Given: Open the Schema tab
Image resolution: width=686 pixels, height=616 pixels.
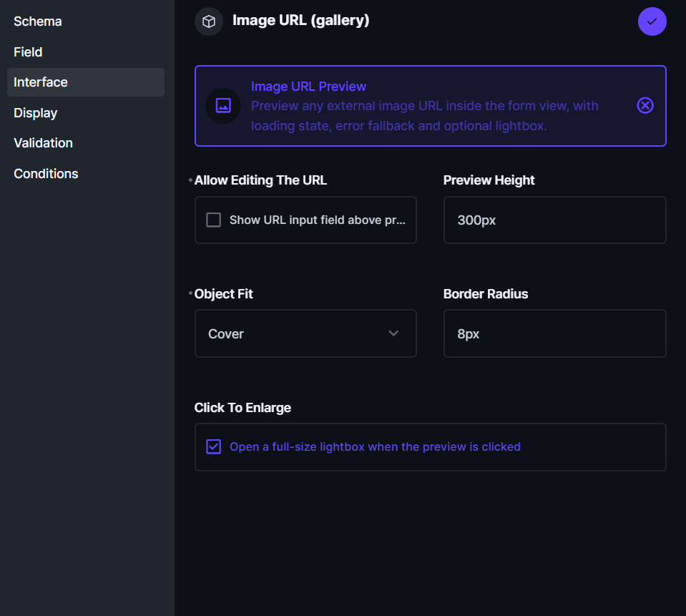Looking at the screenshot, I should click(86, 21).
